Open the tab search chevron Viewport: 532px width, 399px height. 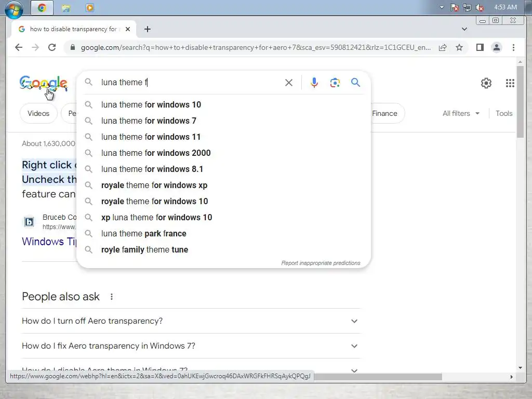click(464, 29)
